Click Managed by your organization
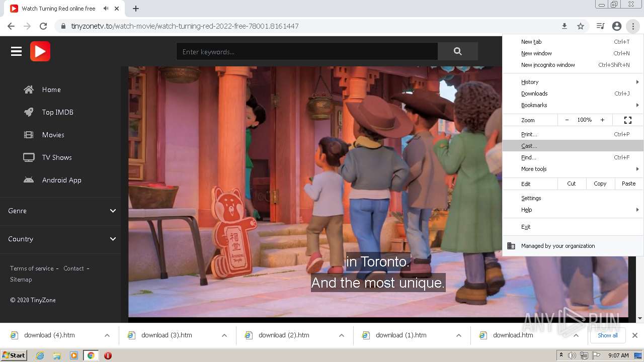 (573, 246)
